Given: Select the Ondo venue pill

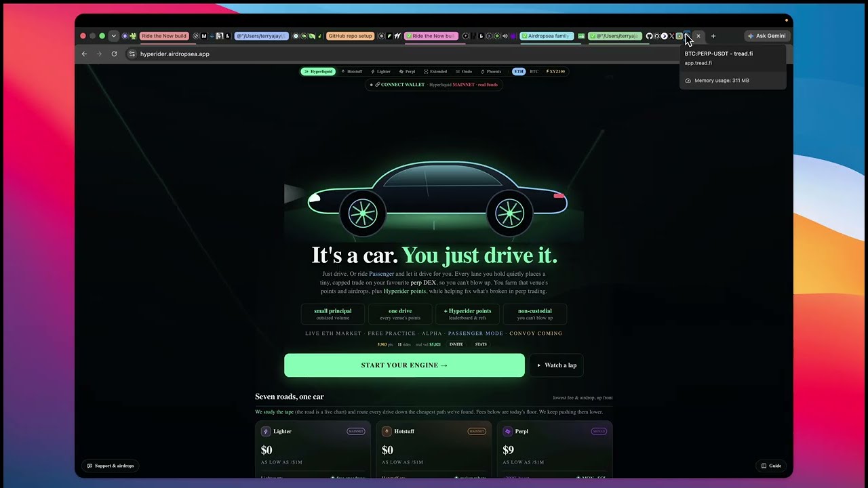Looking at the screenshot, I should [x=464, y=71].
